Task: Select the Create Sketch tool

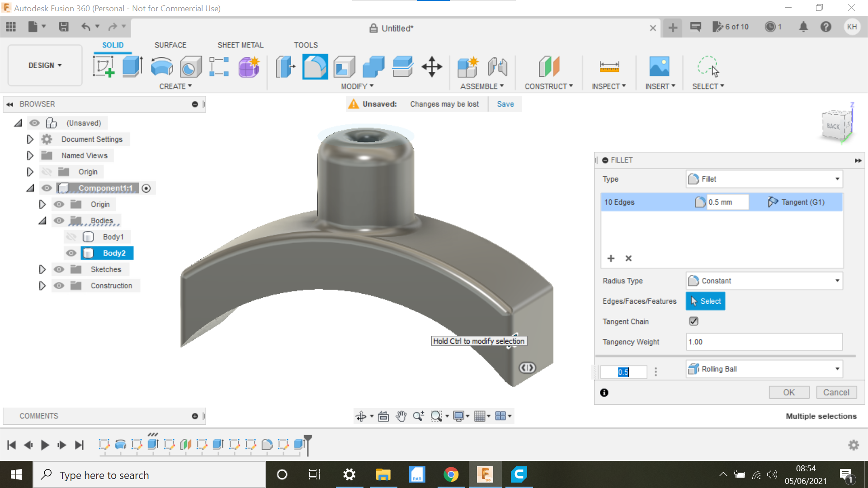Action: 103,66
